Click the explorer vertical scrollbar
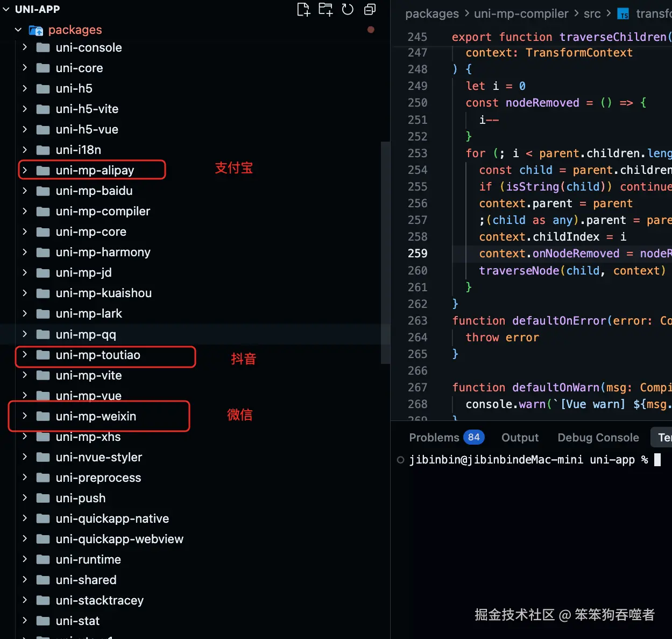This screenshot has width=672, height=639. [x=385, y=252]
